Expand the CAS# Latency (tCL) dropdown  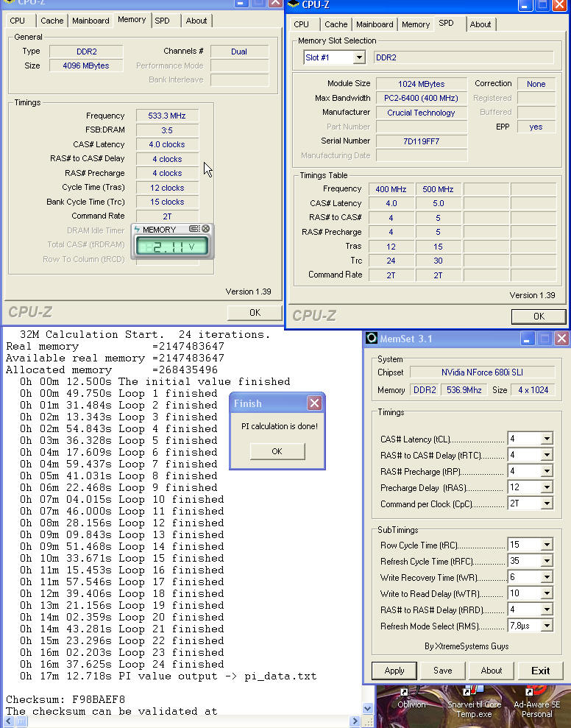tap(547, 439)
